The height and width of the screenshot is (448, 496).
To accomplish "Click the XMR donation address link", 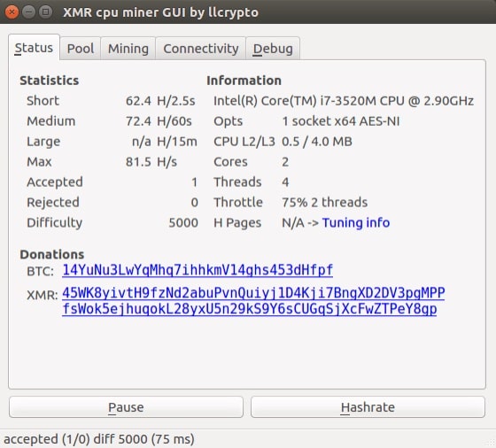I will 253,301.
